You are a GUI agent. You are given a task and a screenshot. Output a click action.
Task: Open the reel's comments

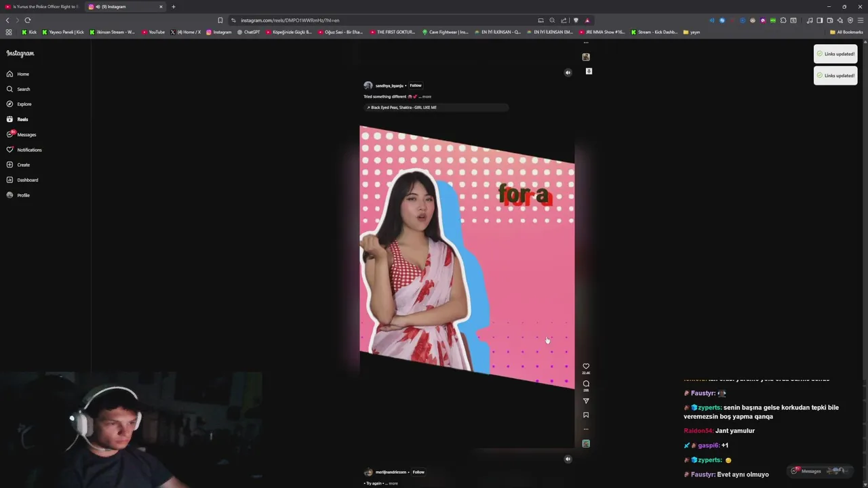point(586,384)
